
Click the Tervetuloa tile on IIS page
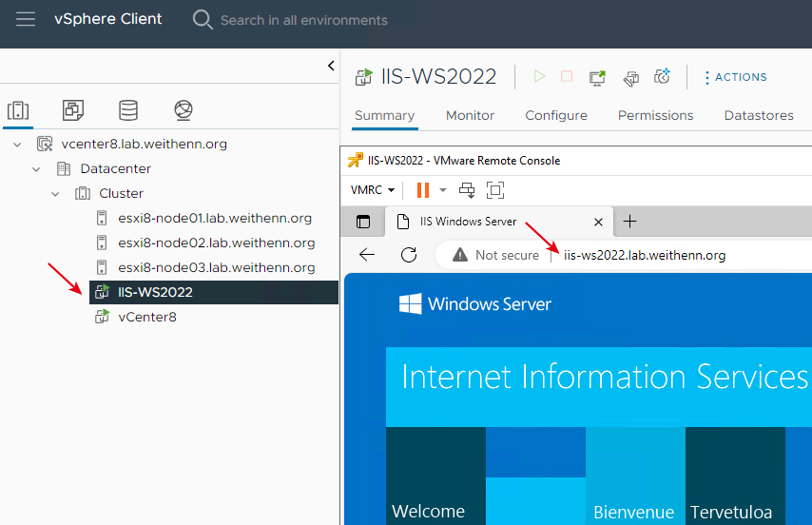click(x=735, y=476)
